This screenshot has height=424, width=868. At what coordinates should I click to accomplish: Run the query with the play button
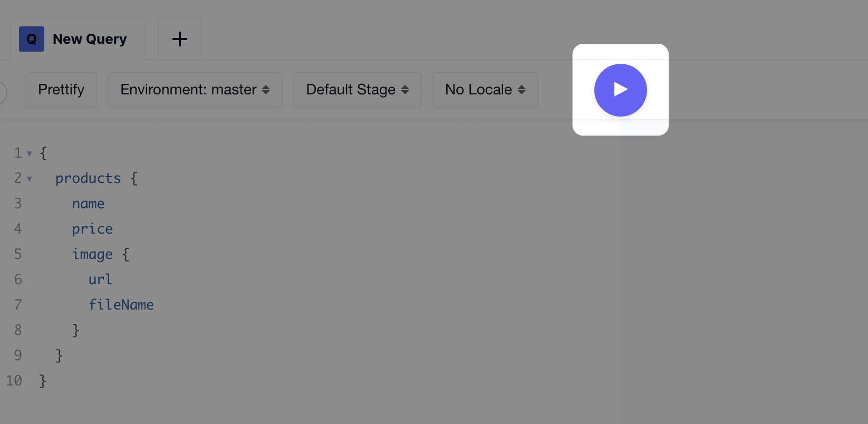click(620, 90)
